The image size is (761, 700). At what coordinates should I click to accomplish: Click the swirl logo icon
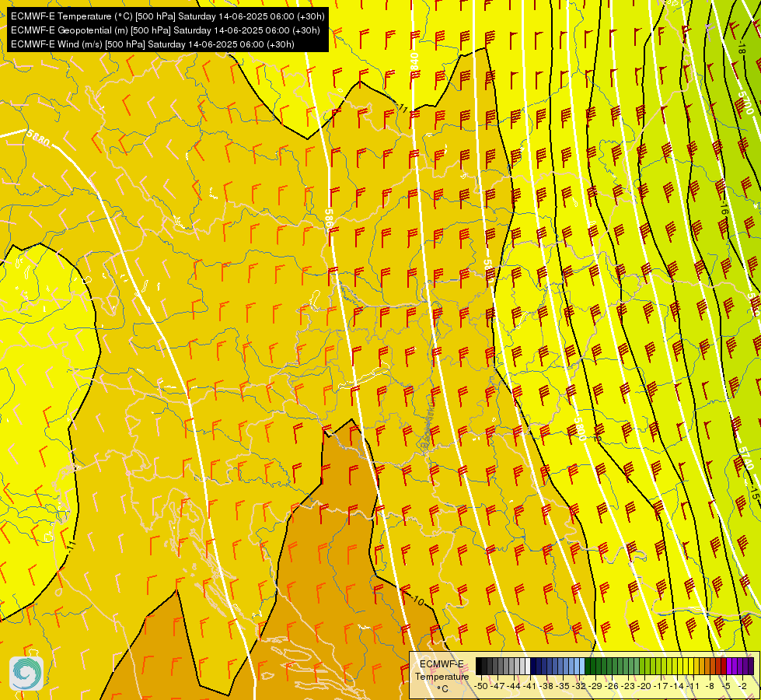[x=26, y=674]
